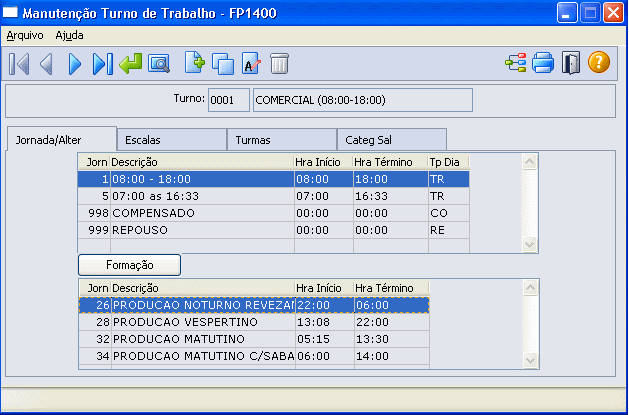Copy record duplicate icon
629x415 pixels.
pos(223,64)
